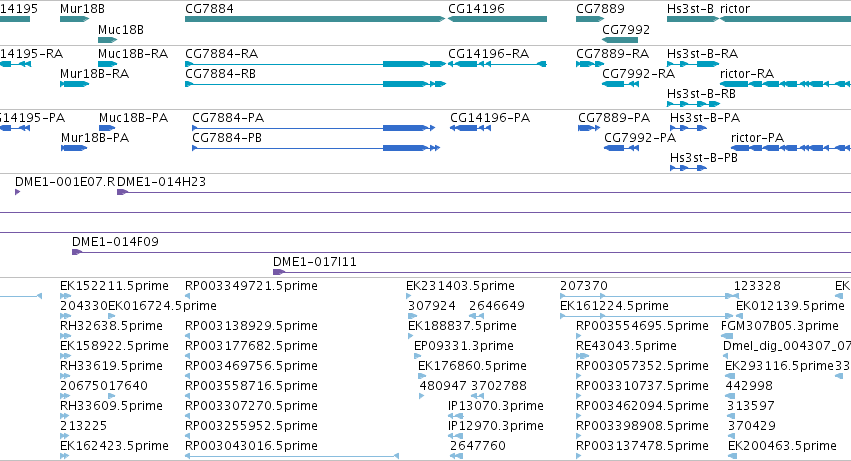Click the CG7992-RA transcript label
Image resolution: width=851 pixels, height=461 pixels.
click(x=639, y=74)
